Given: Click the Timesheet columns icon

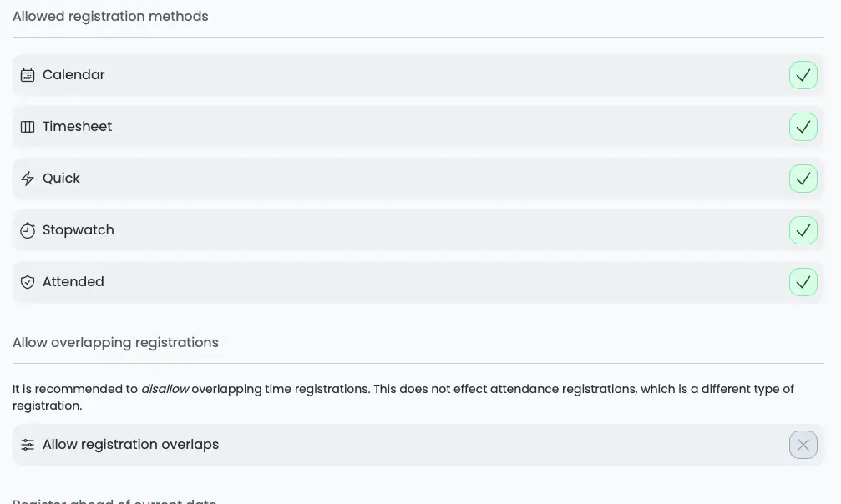Looking at the screenshot, I should click(x=28, y=127).
